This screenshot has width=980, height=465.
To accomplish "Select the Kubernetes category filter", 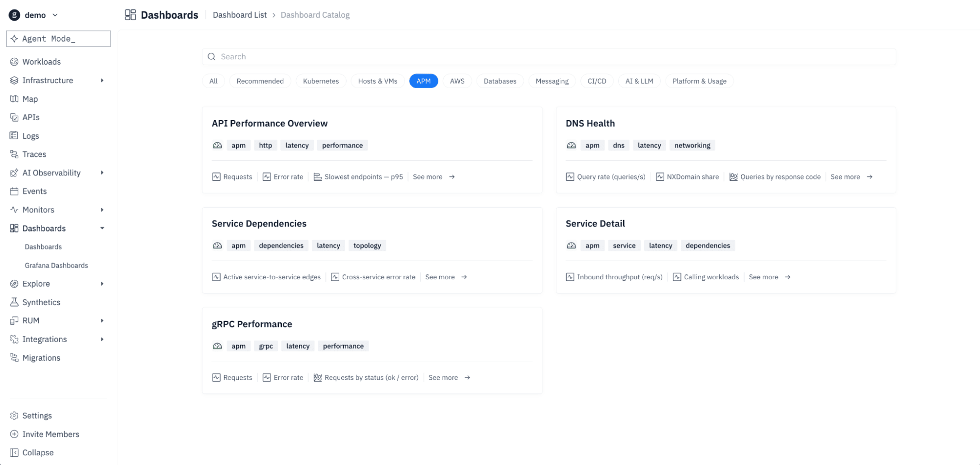I will 321,81.
